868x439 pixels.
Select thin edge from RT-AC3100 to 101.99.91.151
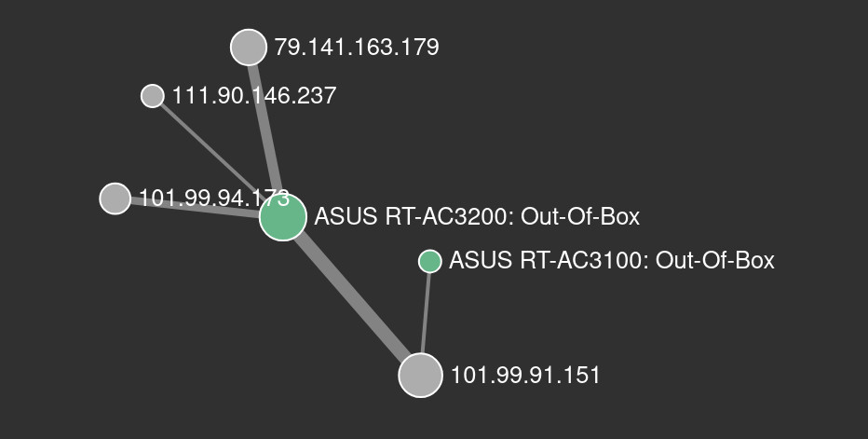pyautogui.click(x=426, y=313)
